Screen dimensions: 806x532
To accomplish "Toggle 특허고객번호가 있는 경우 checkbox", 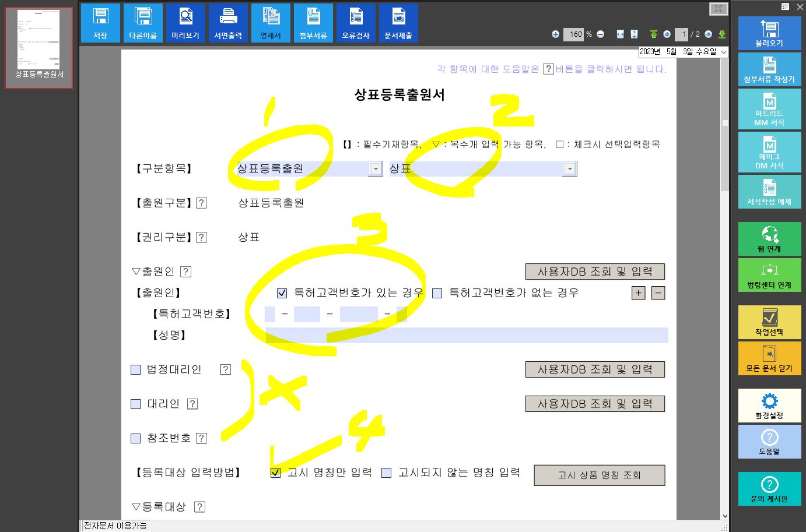I will point(282,293).
